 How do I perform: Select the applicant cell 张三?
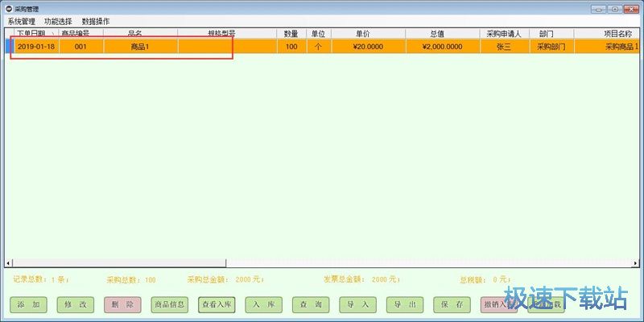point(505,47)
